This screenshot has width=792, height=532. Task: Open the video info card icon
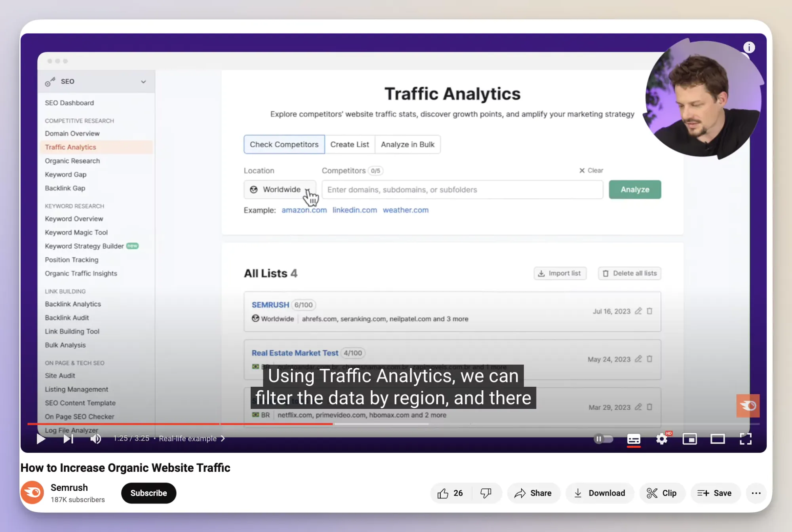(749, 47)
